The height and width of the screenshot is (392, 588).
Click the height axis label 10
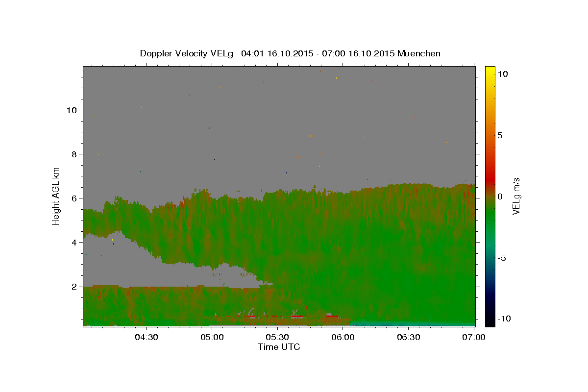(x=71, y=110)
